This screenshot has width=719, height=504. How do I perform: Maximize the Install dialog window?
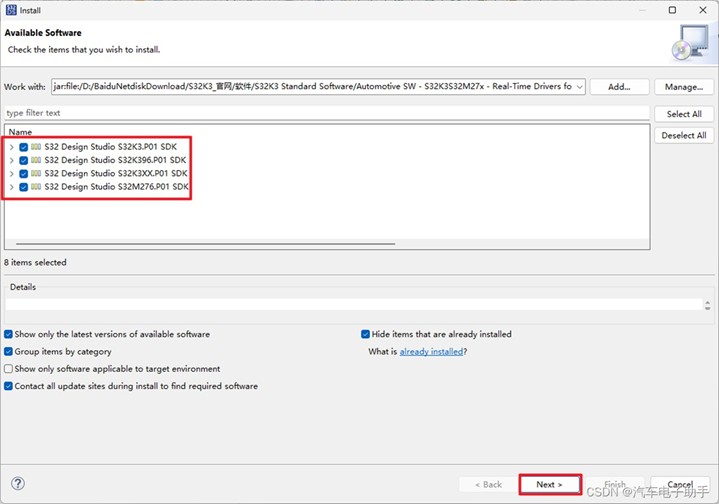coord(672,10)
